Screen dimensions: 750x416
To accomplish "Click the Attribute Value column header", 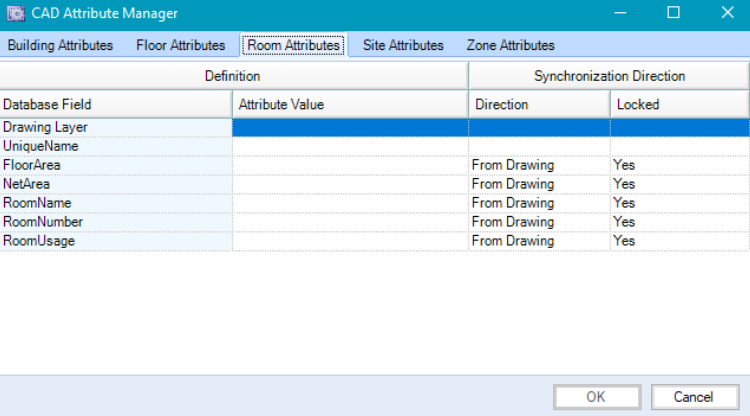I will [x=350, y=104].
